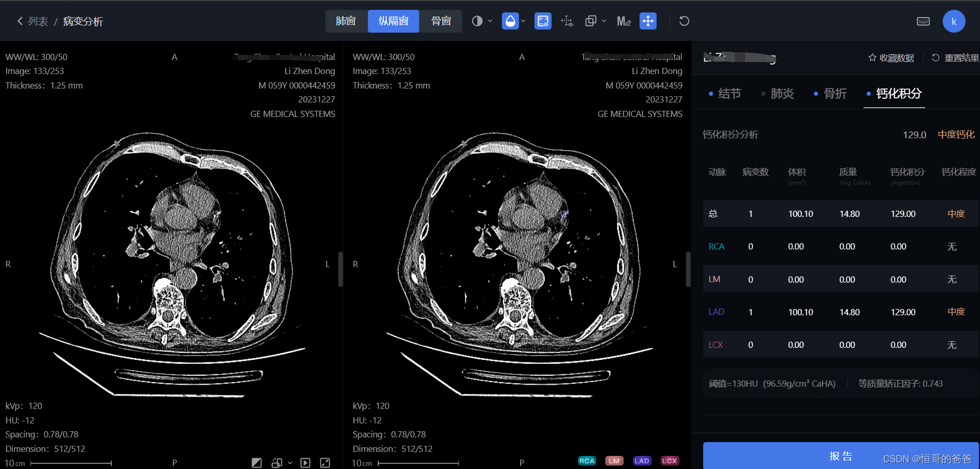Select the LCX color label tag
The width and height of the screenshot is (980, 469).
pos(670,461)
